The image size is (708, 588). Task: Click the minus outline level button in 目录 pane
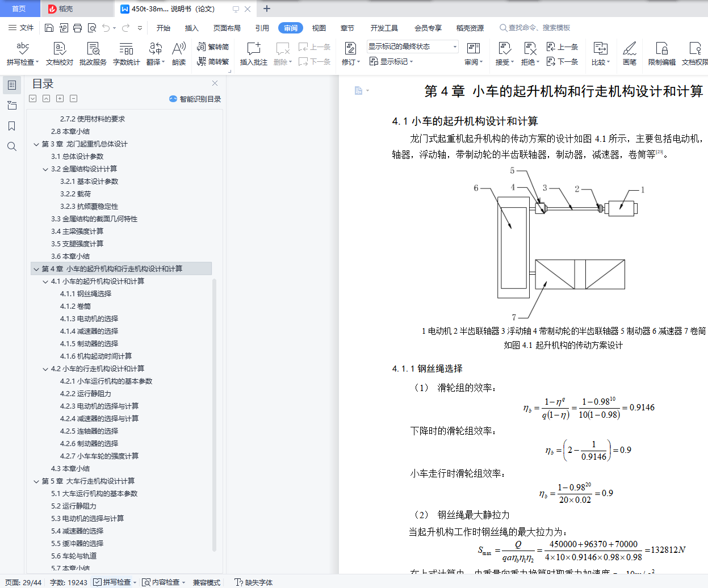[73, 99]
